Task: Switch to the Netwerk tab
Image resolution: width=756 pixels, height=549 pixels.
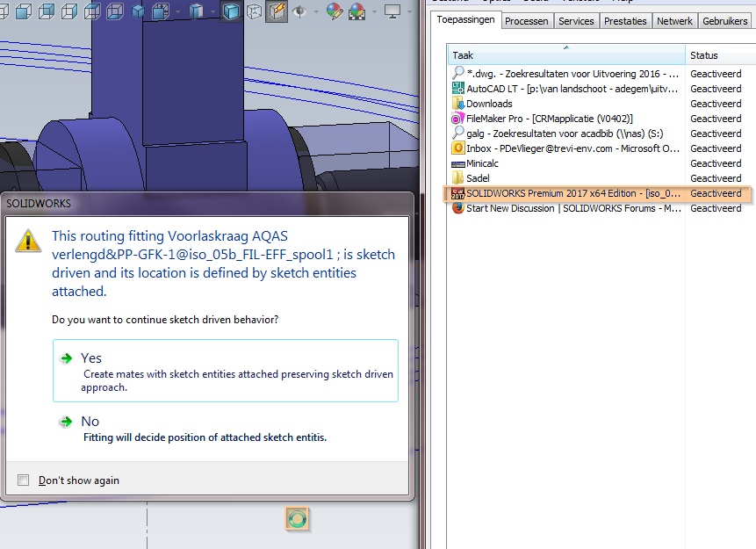Action: tap(674, 21)
